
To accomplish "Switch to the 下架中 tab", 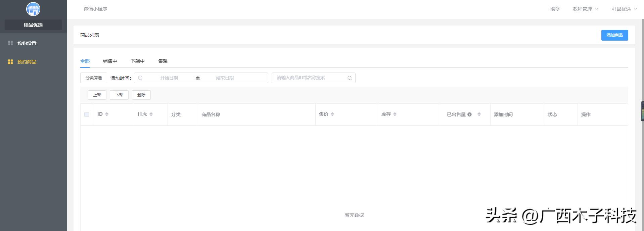I will tap(138, 61).
